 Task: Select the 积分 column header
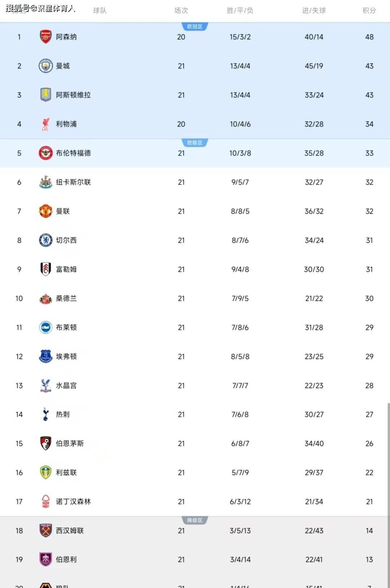369,10
